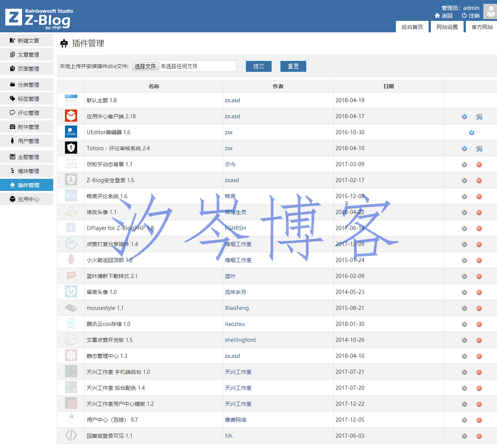The width and height of the screenshot is (497, 448).
Task: Go to 主题管理 in sidebar
Action: coord(27,157)
